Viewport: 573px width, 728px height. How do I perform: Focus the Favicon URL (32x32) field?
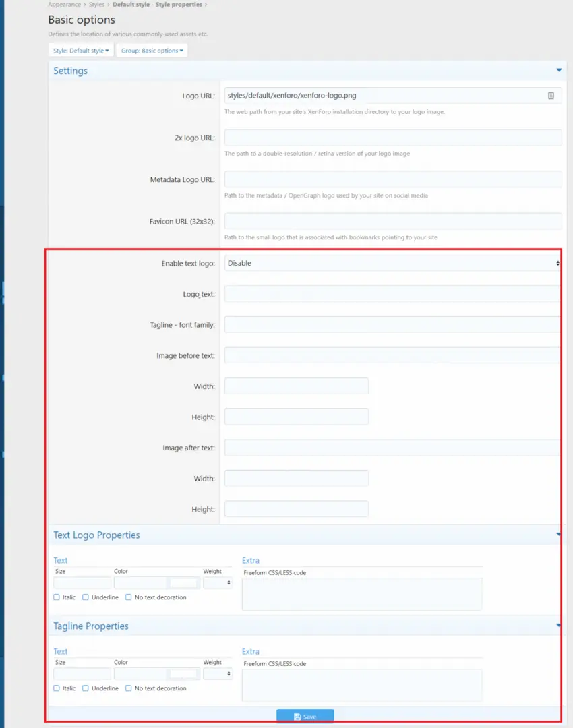(x=393, y=221)
